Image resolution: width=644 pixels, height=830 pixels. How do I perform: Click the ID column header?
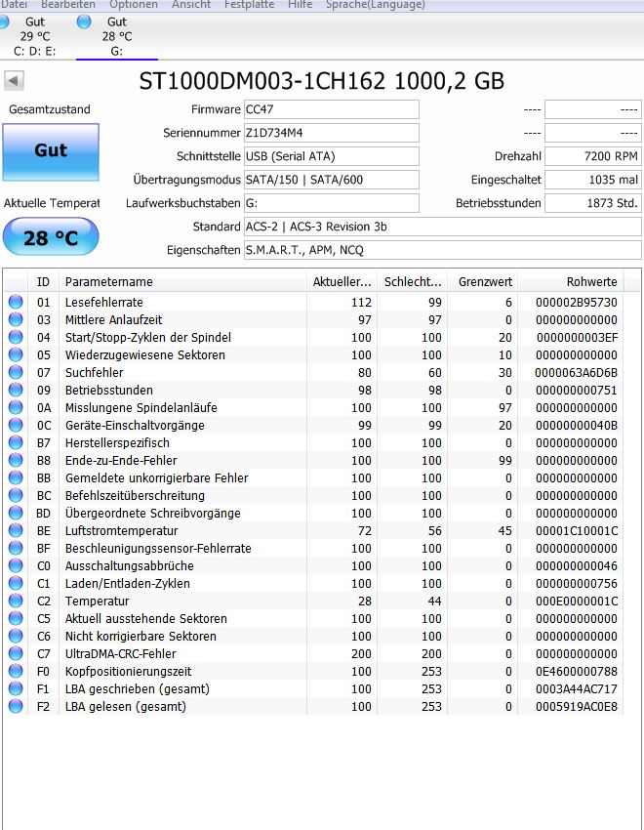(x=43, y=282)
